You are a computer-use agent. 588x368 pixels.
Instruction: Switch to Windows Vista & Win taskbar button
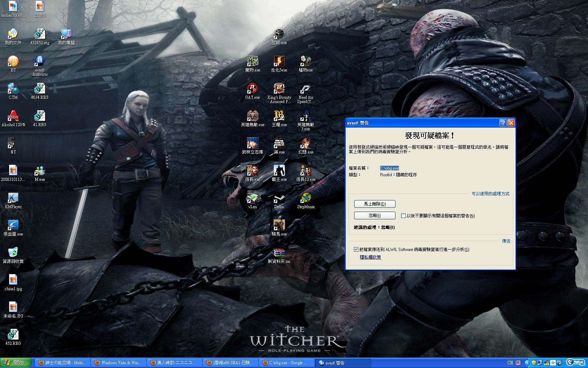tap(119, 363)
